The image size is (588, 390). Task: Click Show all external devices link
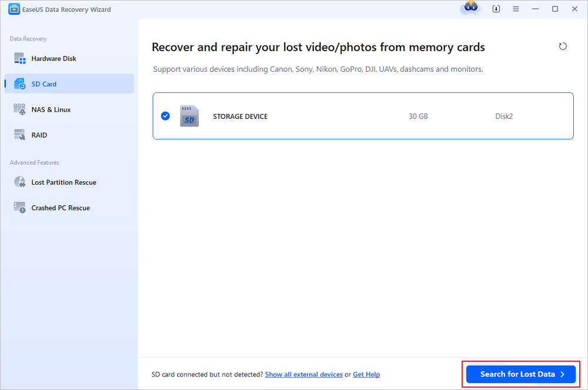304,374
